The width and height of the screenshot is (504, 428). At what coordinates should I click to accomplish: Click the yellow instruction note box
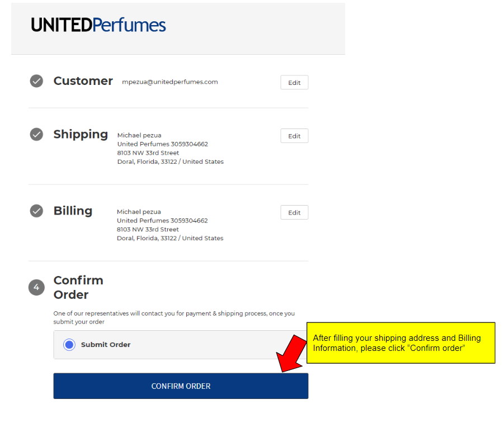pyautogui.click(x=401, y=343)
